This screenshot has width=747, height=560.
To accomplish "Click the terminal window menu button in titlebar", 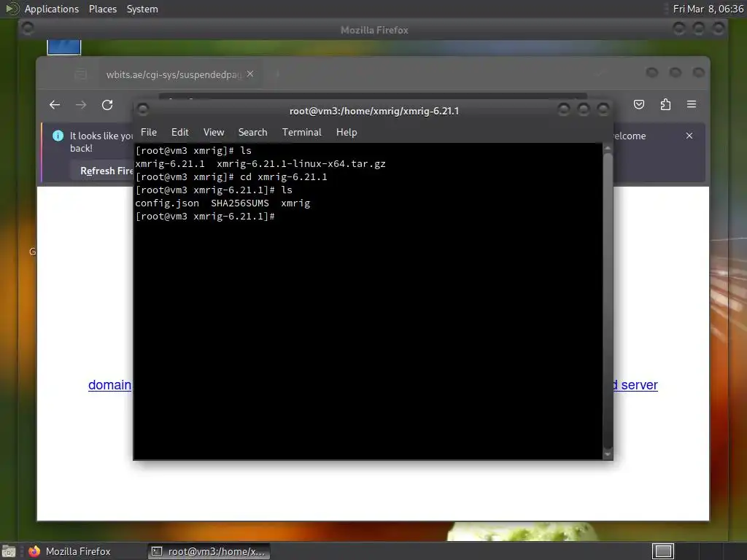I will point(142,110).
